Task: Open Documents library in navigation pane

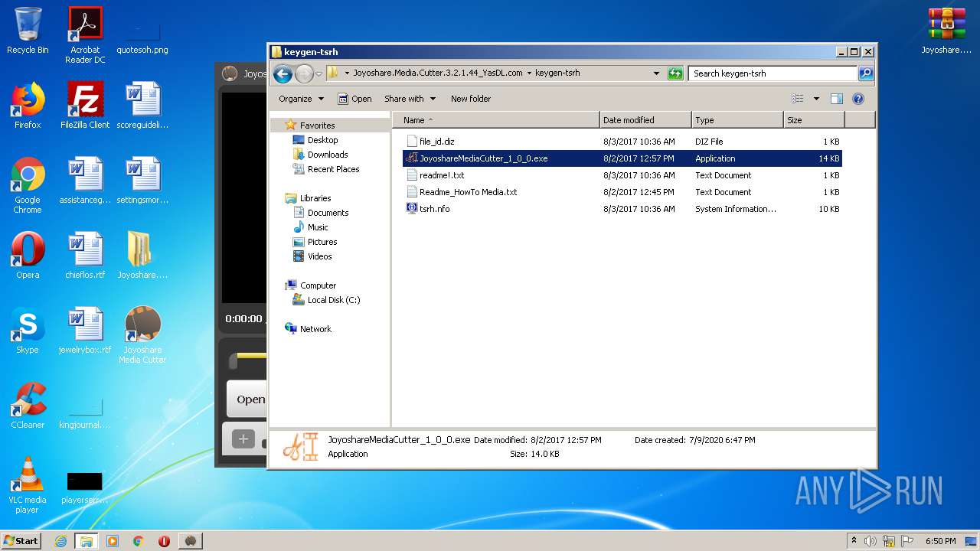Action: (328, 213)
